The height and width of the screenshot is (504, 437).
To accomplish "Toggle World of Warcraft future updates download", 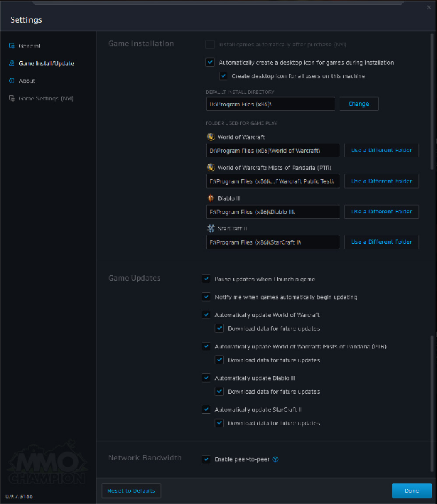I will [x=219, y=328].
